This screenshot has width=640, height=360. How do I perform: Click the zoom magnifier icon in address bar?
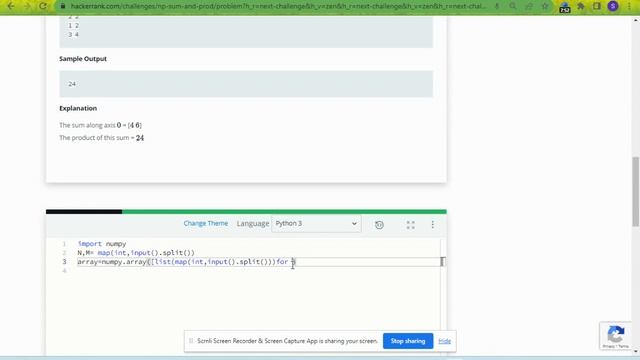coord(513,6)
